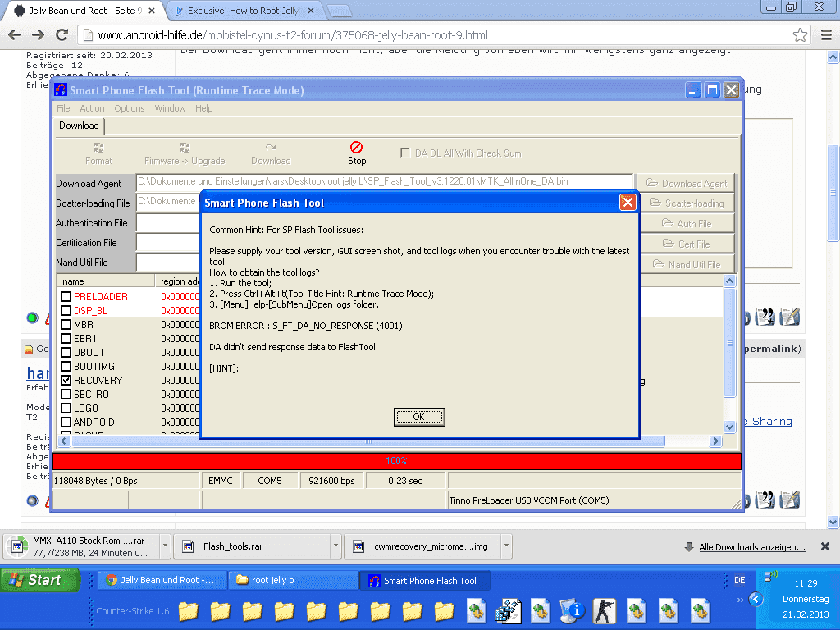This screenshot has width=840, height=630.
Task: Click the Firmware -> Upgrade toolbar icon
Action: 185,148
